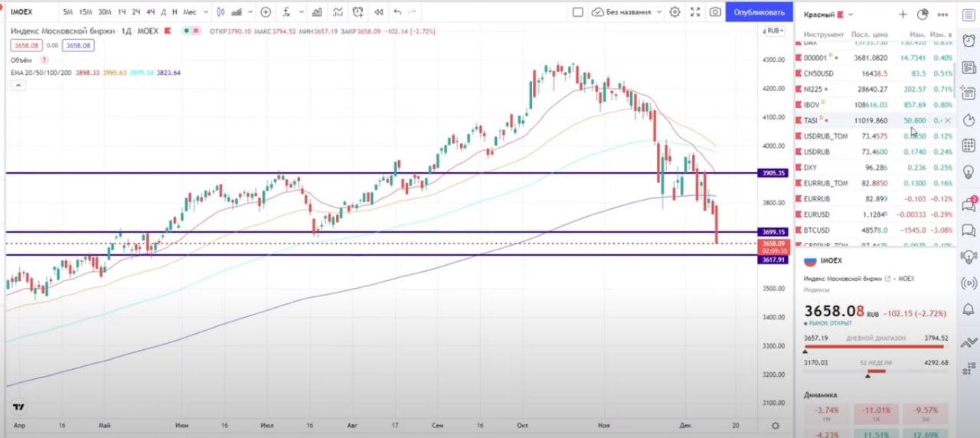The image size is (980, 438).
Task: Open the private chats icon in the sidebar
Action: (968, 230)
